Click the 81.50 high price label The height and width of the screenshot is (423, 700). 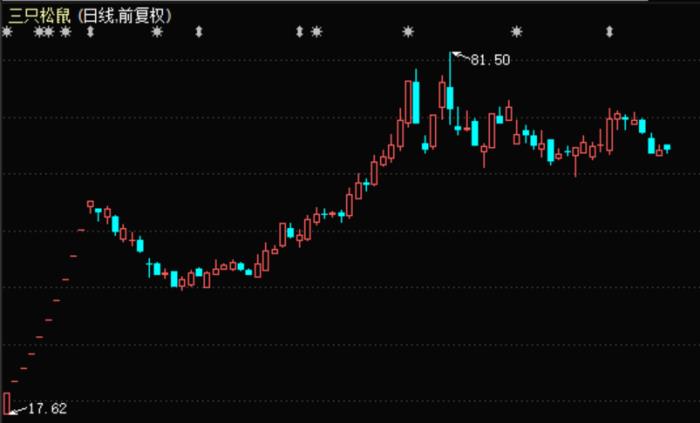(x=490, y=60)
